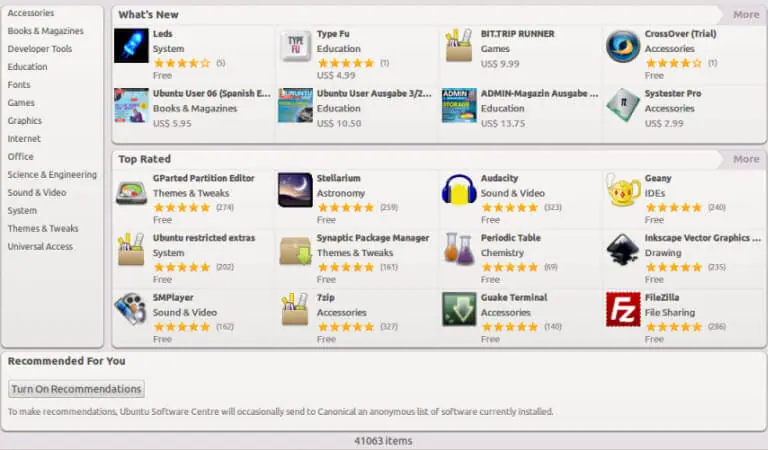Show more What's New apps
The height and width of the screenshot is (450, 768).
pyautogui.click(x=745, y=15)
